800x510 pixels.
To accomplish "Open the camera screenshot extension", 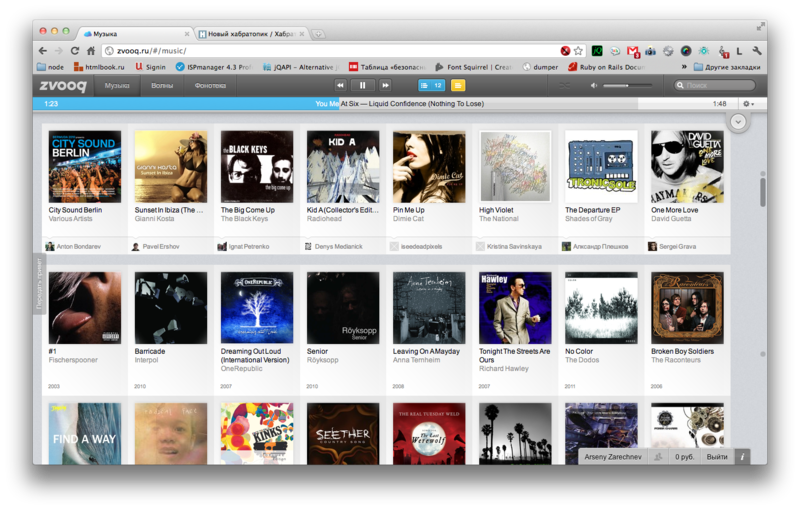I will (x=651, y=51).
